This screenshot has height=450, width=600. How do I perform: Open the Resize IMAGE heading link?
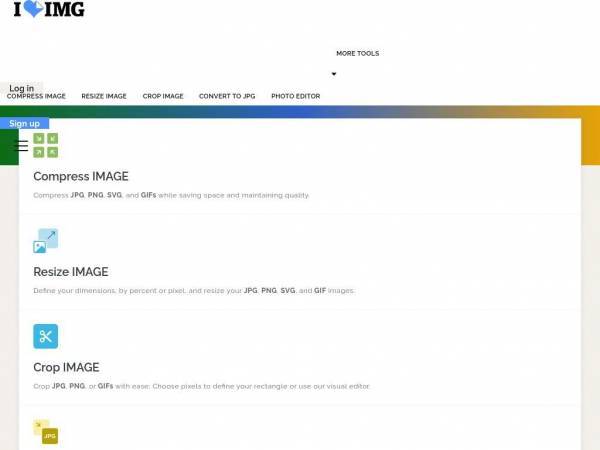pyautogui.click(x=71, y=272)
